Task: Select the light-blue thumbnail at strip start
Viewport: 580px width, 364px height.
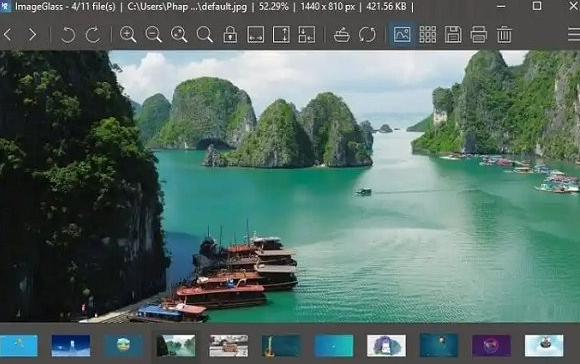Action: point(18,346)
